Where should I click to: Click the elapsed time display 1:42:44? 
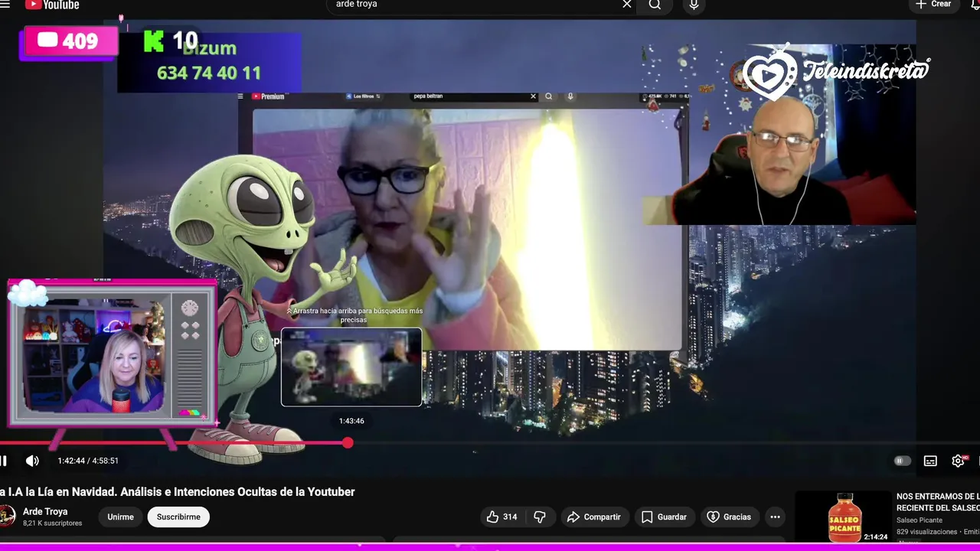point(70,461)
